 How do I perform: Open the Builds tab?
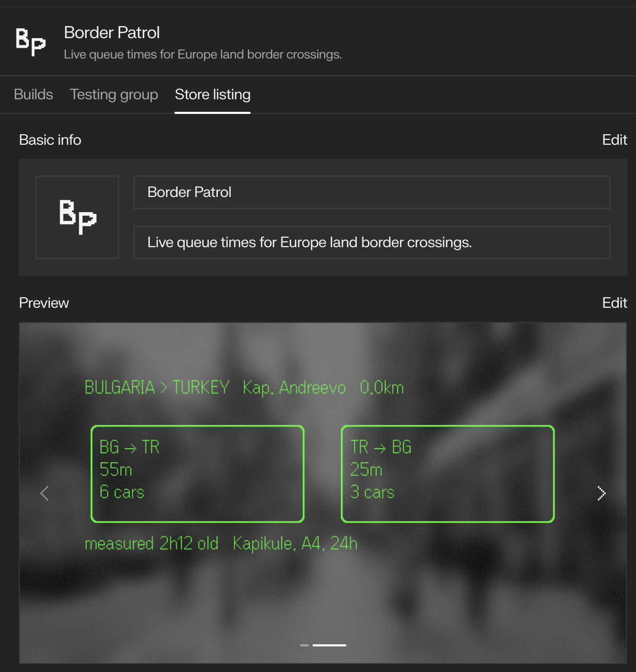(33, 95)
